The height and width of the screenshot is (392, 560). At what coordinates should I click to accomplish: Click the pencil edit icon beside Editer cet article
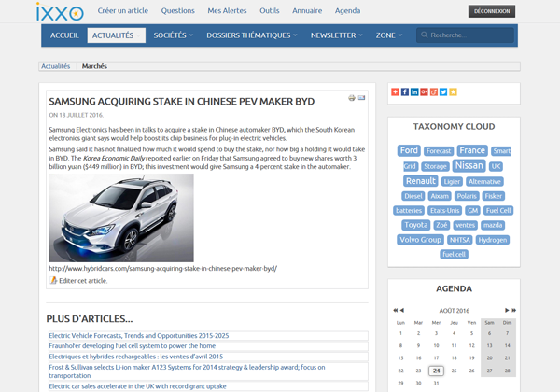(53, 280)
